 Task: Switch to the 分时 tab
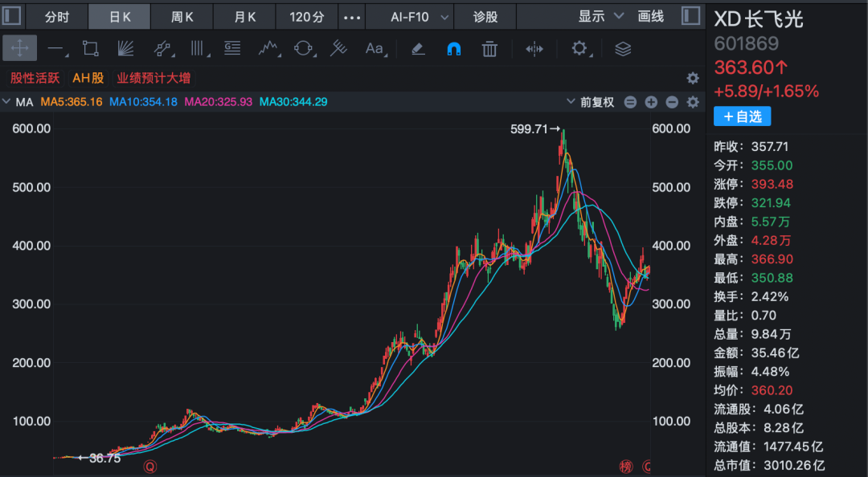click(x=56, y=17)
